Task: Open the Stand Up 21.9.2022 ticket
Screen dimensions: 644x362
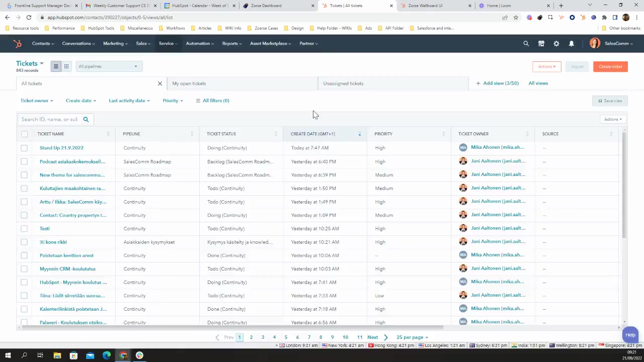Action: click(61, 148)
